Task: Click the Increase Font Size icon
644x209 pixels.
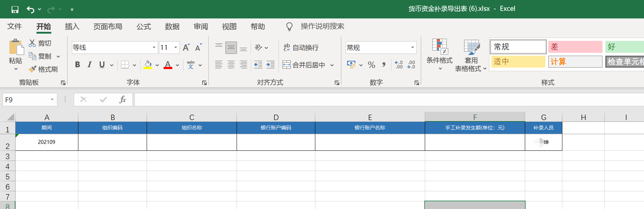Action: (x=186, y=47)
